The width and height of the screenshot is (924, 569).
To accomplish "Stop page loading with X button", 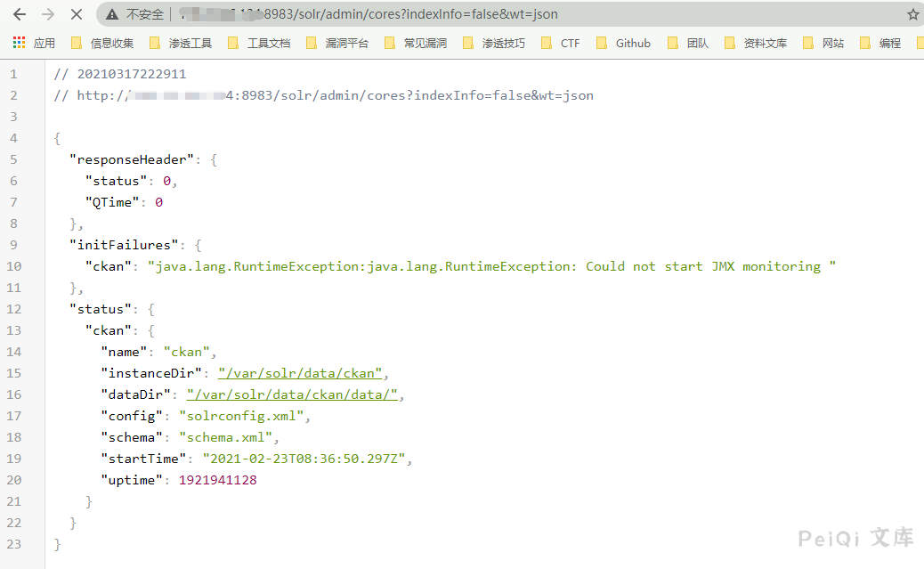I will [76, 15].
